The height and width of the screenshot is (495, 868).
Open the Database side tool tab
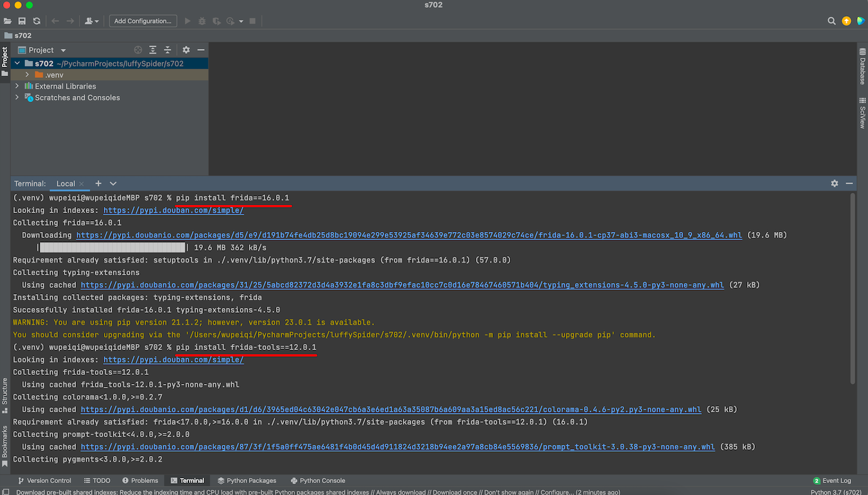[x=863, y=66]
